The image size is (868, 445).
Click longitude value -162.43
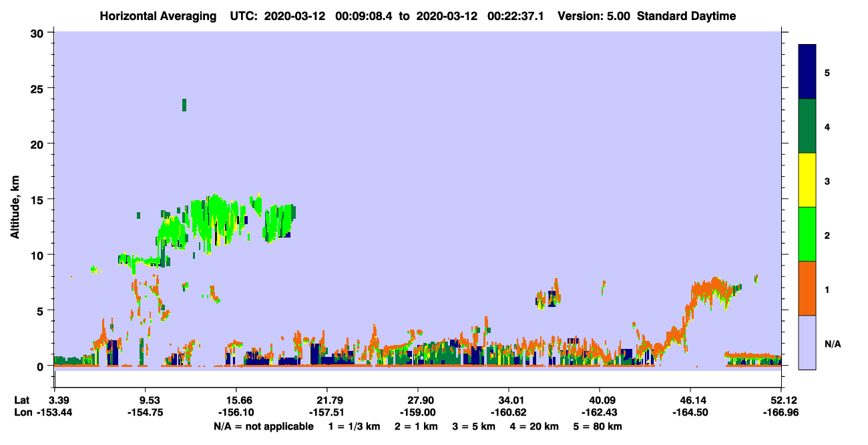600,413
